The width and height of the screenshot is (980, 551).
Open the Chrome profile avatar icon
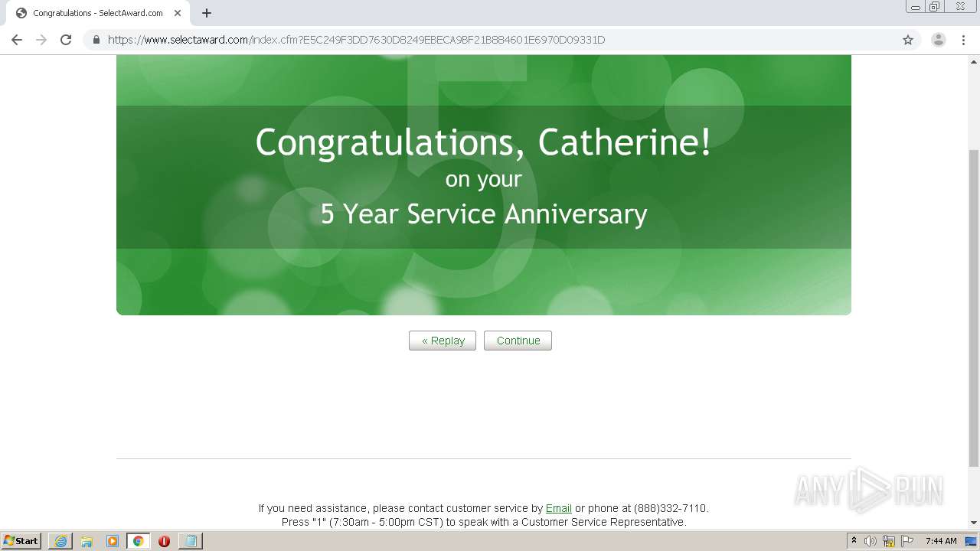click(939, 40)
